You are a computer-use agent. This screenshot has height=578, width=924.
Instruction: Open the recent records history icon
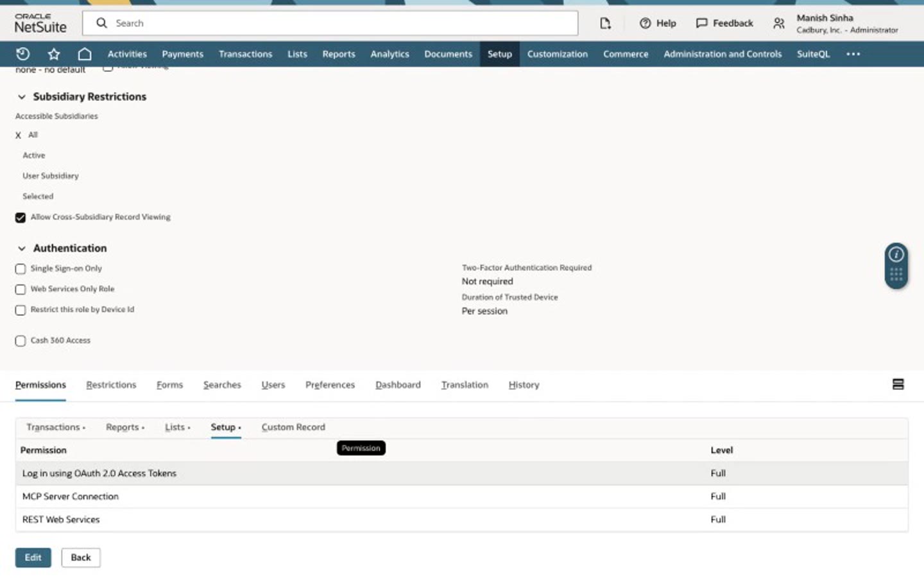(x=22, y=54)
